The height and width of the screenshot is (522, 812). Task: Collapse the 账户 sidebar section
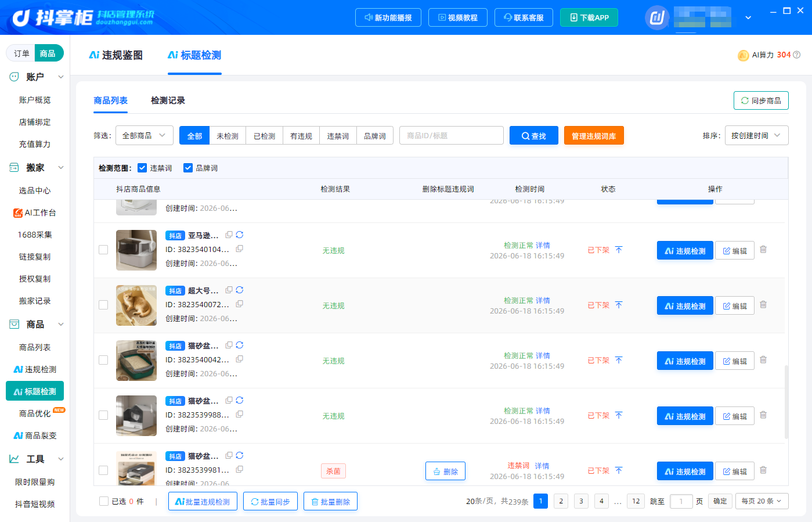tap(61, 77)
